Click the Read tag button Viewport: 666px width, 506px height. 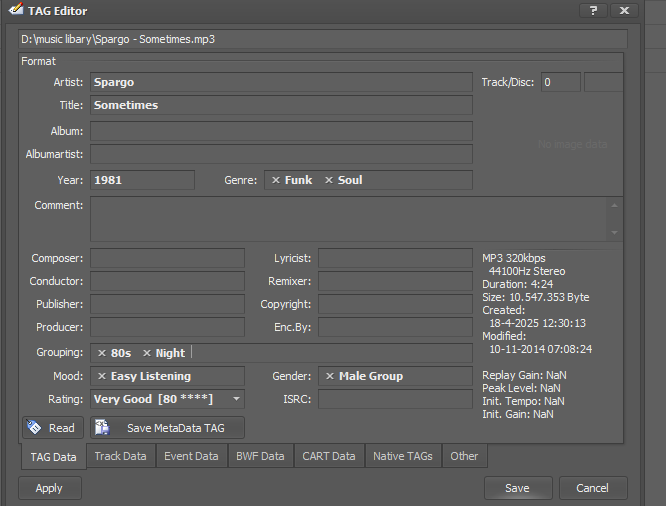point(52,428)
